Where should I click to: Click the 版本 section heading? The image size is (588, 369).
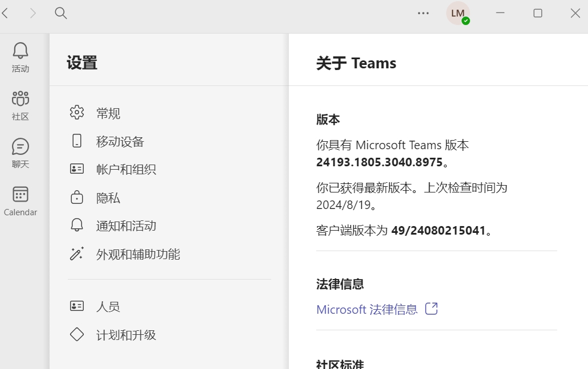coord(328,120)
